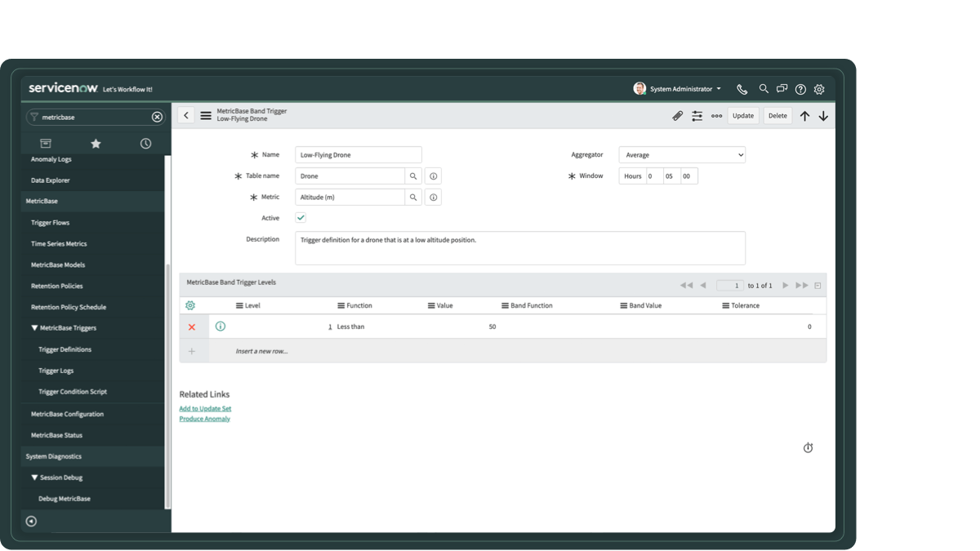Open the Favorites star tab in navigator
This screenshot has height=551, width=980.
point(96,144)
